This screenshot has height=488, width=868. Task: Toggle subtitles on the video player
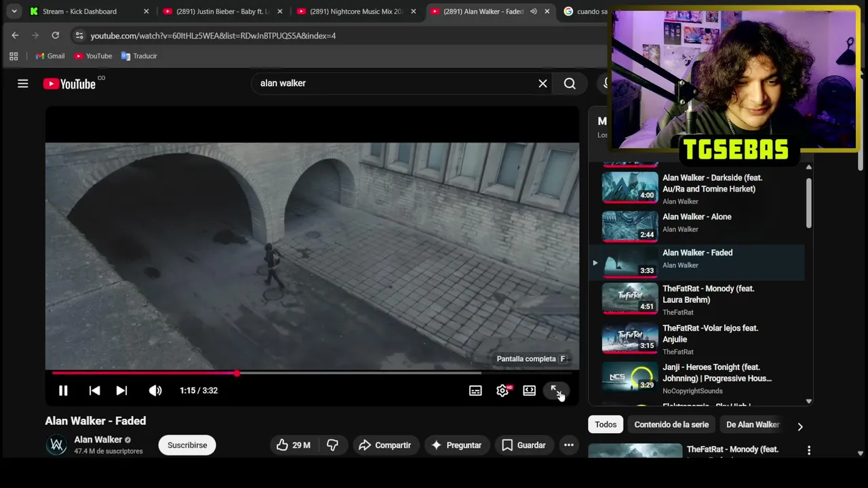click(475, 390)
